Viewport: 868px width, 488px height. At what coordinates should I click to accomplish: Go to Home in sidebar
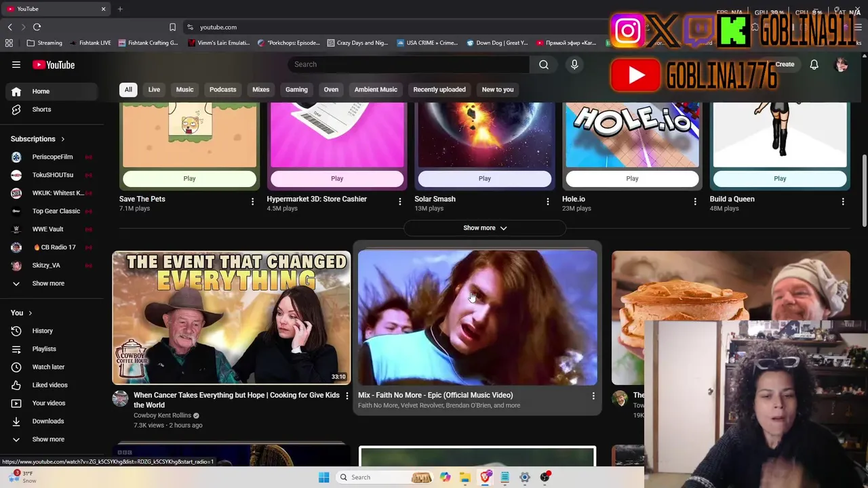[x=52, y=91]
